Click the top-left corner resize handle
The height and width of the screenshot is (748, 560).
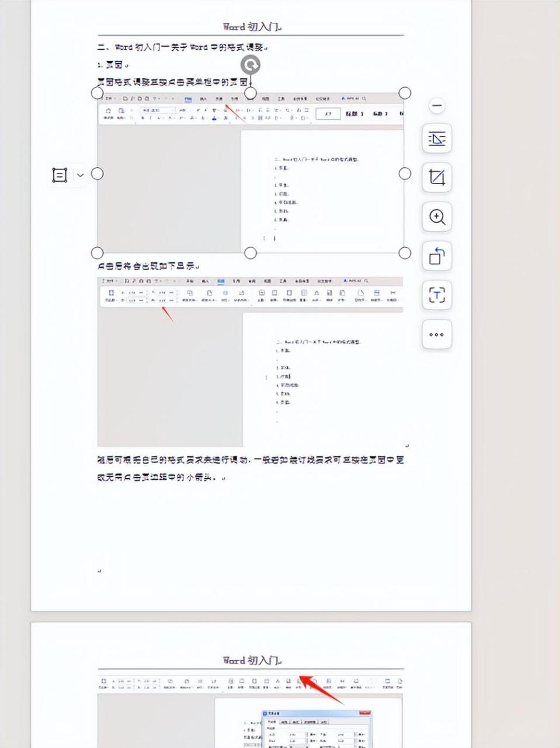click(98, 93)
